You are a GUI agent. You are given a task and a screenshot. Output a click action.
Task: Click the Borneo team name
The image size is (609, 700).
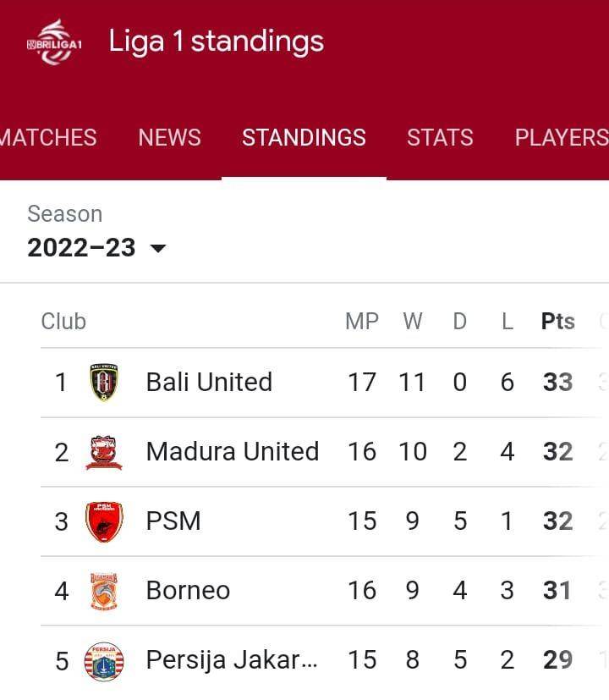pyautogui.click(x=188, y=590)
